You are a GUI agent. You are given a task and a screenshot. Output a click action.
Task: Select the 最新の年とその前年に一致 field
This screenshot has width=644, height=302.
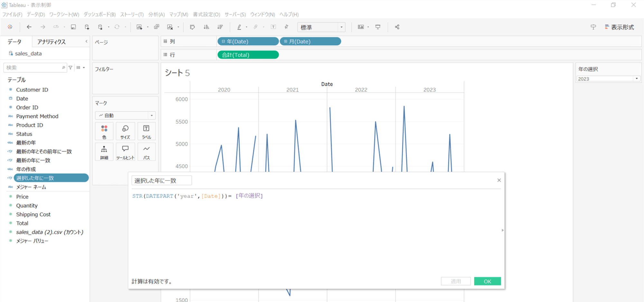point(44,151)
